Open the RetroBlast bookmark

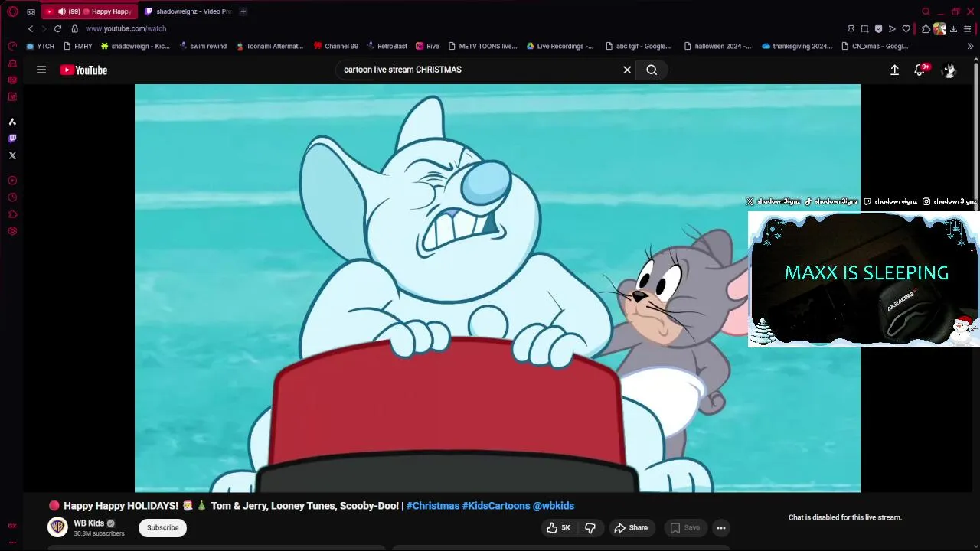coord(387,46)
